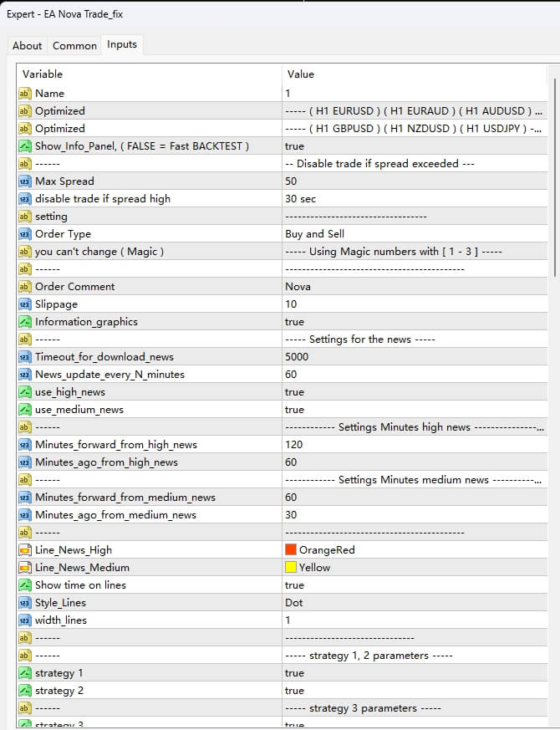Toggle the use_high_news true value
The width and height of the screenshot is (560, 730).
pyautogui.click(x=294, y=392)
